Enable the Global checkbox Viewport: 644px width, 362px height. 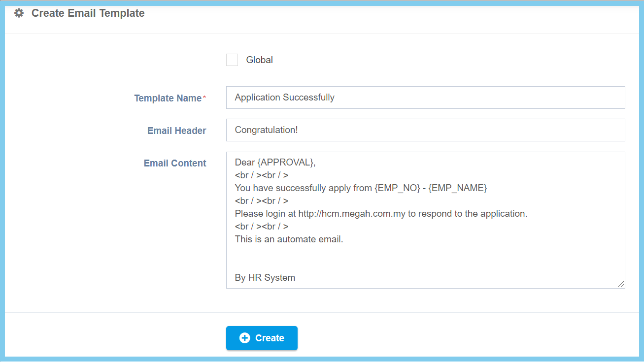(232, 60)
